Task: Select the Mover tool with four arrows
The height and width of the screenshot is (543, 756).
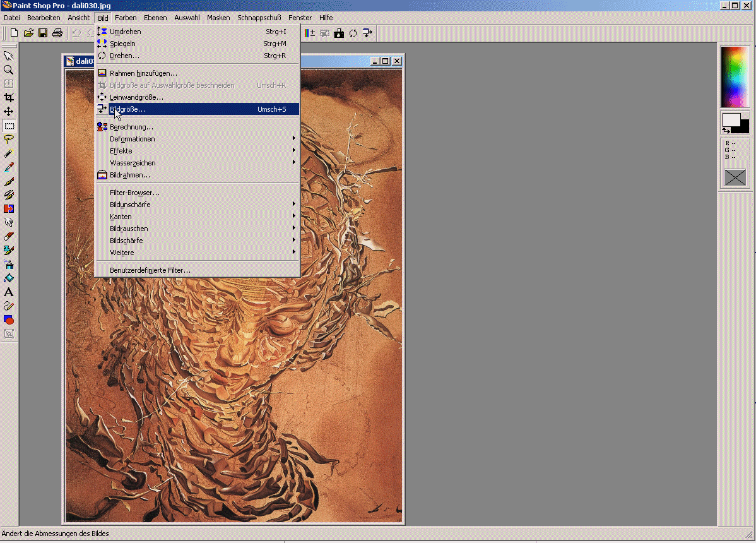Action: tap(9, 112)
